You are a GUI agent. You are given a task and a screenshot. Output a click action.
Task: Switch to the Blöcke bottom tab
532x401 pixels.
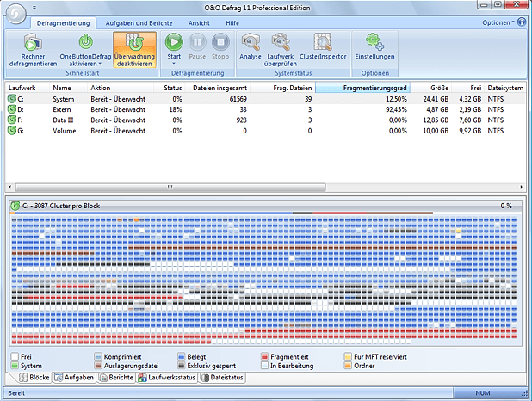(x=34, y=378)
